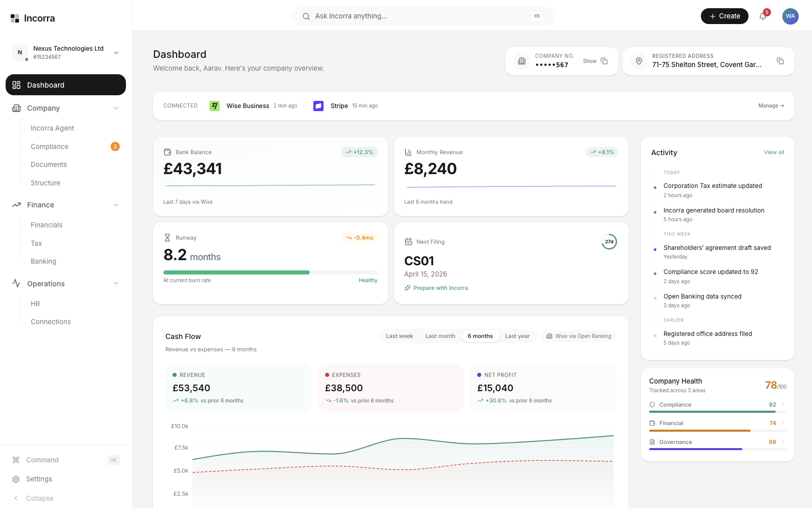This screenshot has height=508, width=812.
Task: Copy the registered address
Action: click(x=780, y=61)
